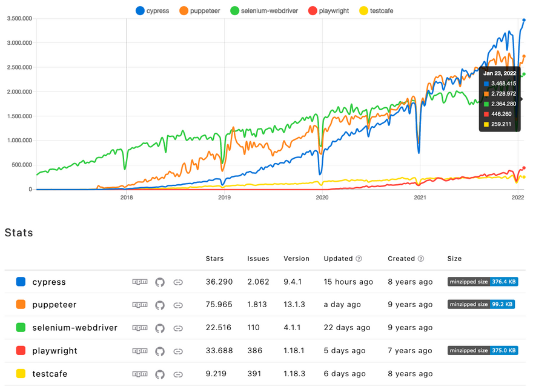Open the GitHub icon for testcafe
The image size is (533, 392).
[x=160, y=374]
